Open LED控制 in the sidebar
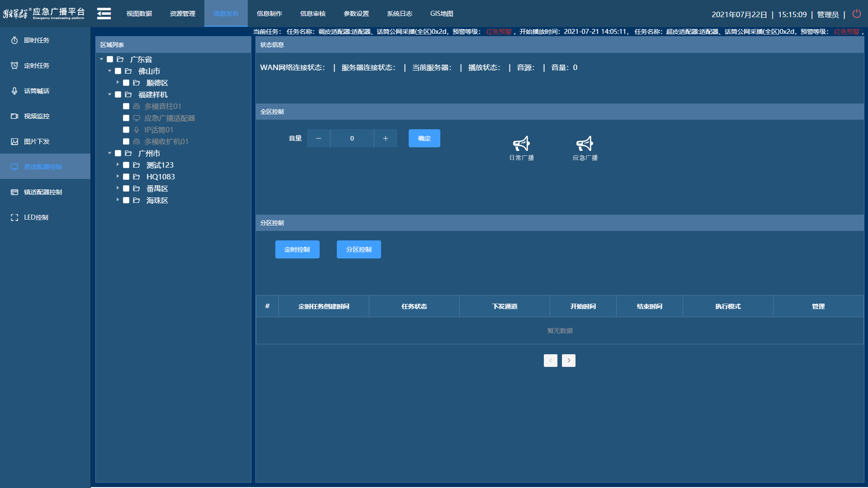868x488 pixels. pos(36,217)
